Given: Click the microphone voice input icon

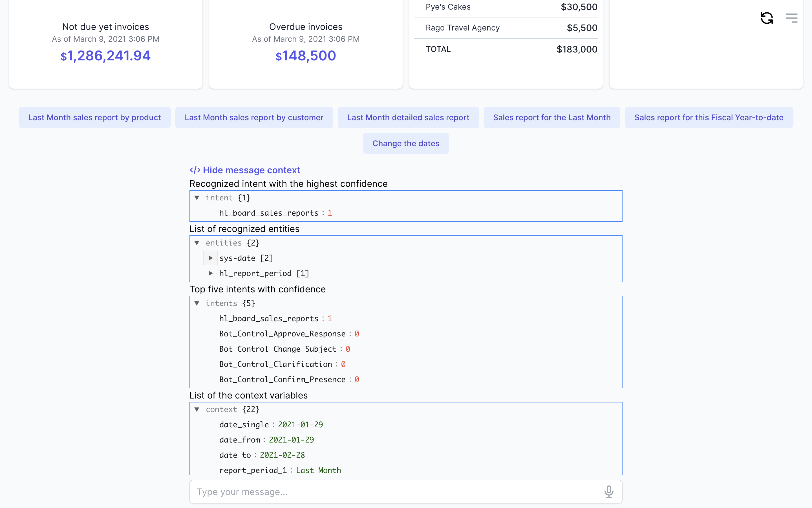Looking at the screenshot, I should (x=609, y=492).
